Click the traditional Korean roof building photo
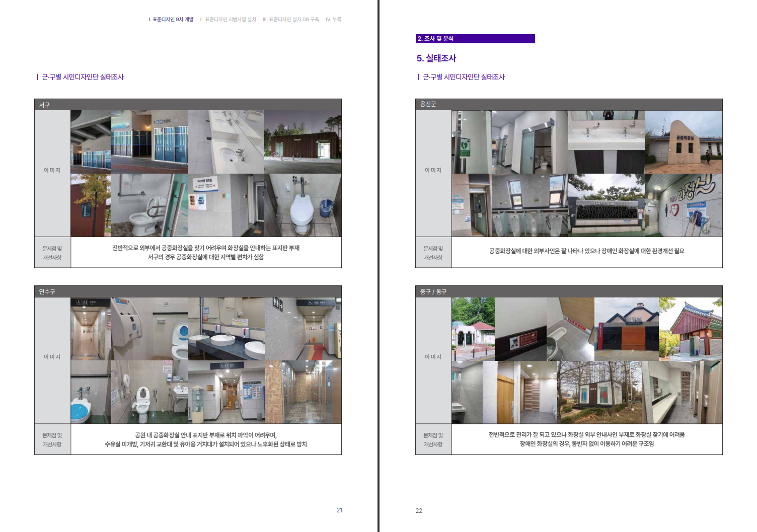The image size is (757, 532). [691, 329]
